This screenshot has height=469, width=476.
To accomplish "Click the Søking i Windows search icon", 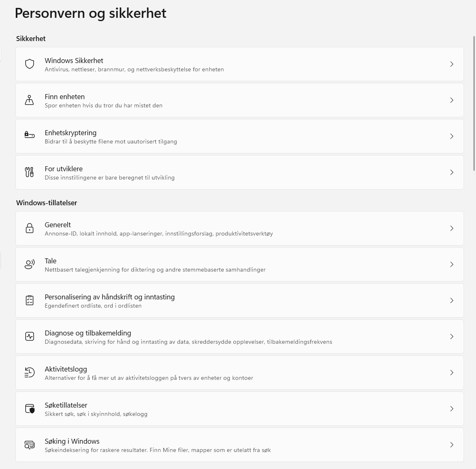I will 29,445.
